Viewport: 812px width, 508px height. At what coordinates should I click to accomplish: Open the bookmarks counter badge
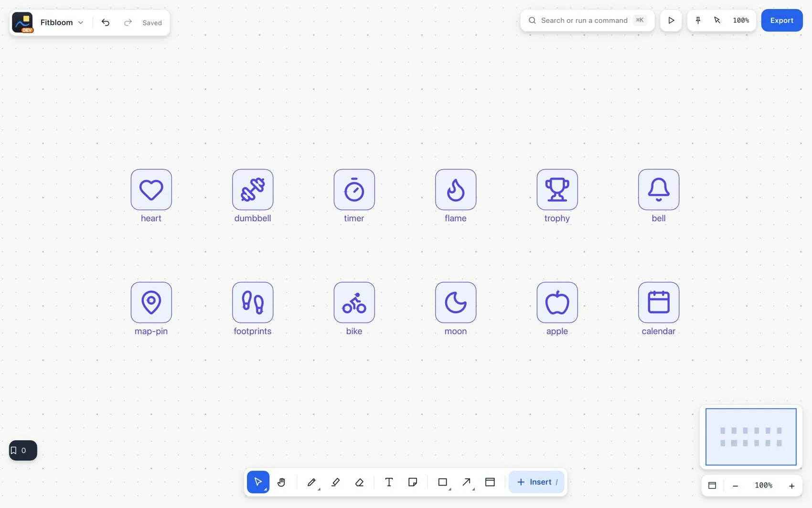click(x=23, y=450)
